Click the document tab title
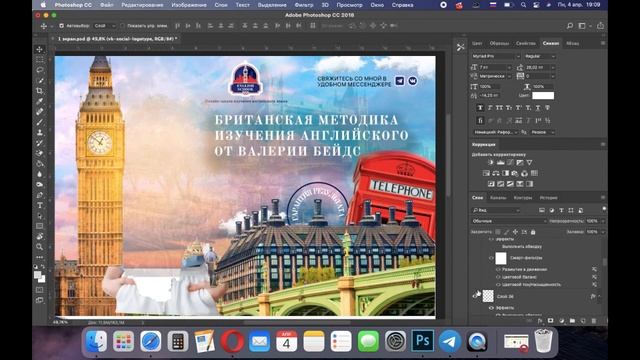 (117, 39)
